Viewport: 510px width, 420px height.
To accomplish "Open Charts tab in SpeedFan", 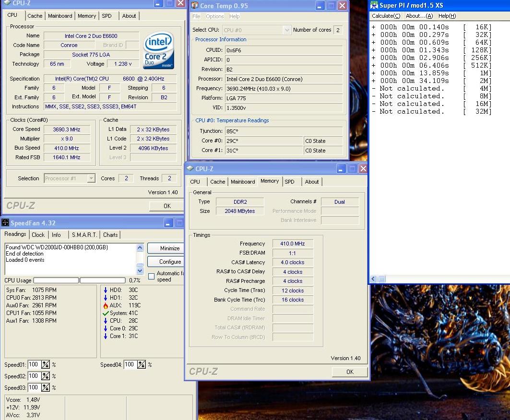I will (110, 235).
